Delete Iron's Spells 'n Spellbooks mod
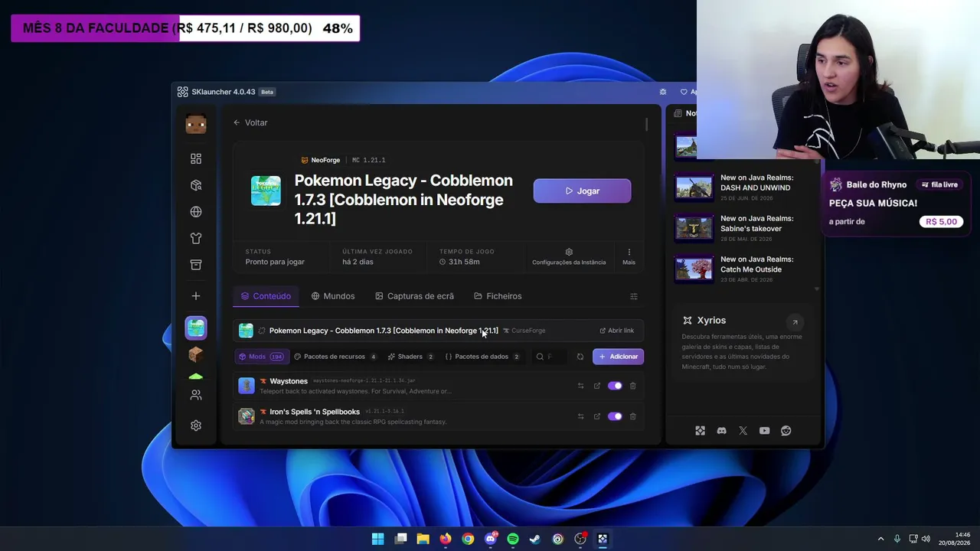Screen dimensions: 980x551 (632, 416)
